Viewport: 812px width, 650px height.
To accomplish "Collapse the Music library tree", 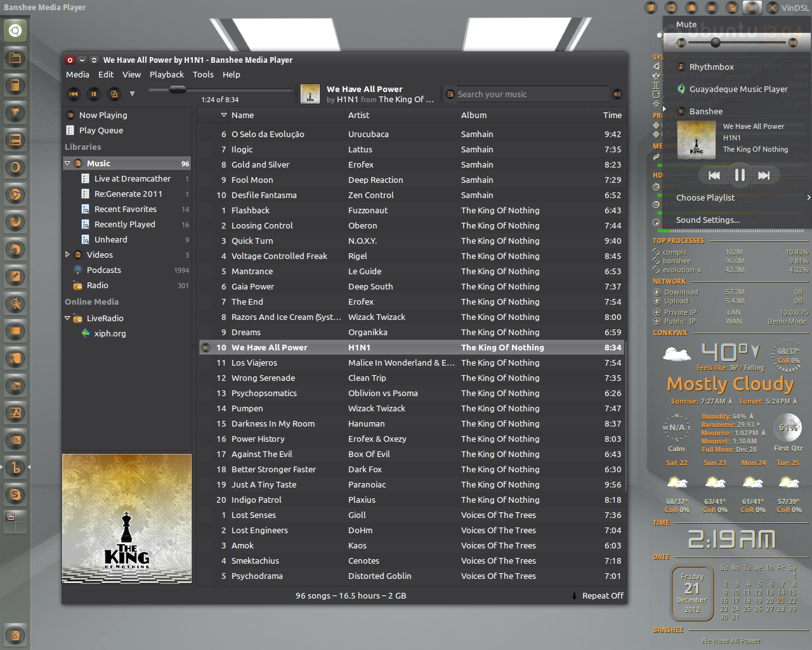I will pos(67,163).
